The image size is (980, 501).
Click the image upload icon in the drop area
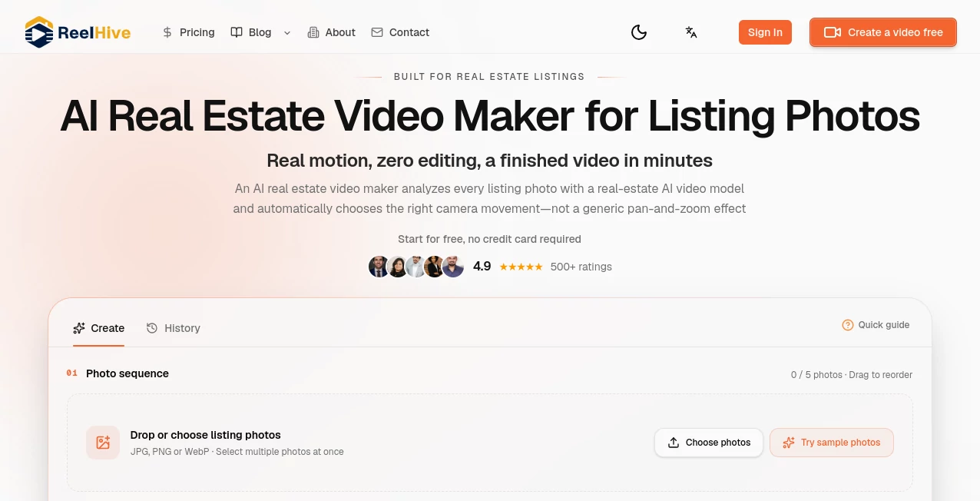pyautogui.click(x=103, y=443)
